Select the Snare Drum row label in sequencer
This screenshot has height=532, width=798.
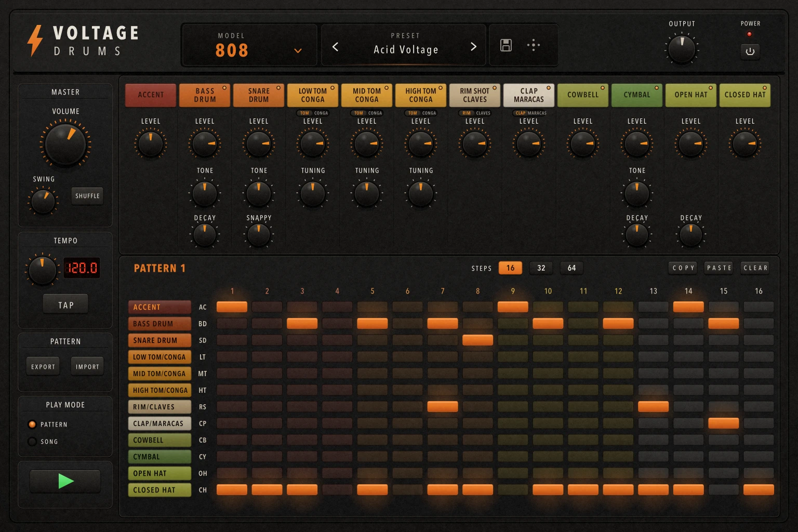[159, 340]
